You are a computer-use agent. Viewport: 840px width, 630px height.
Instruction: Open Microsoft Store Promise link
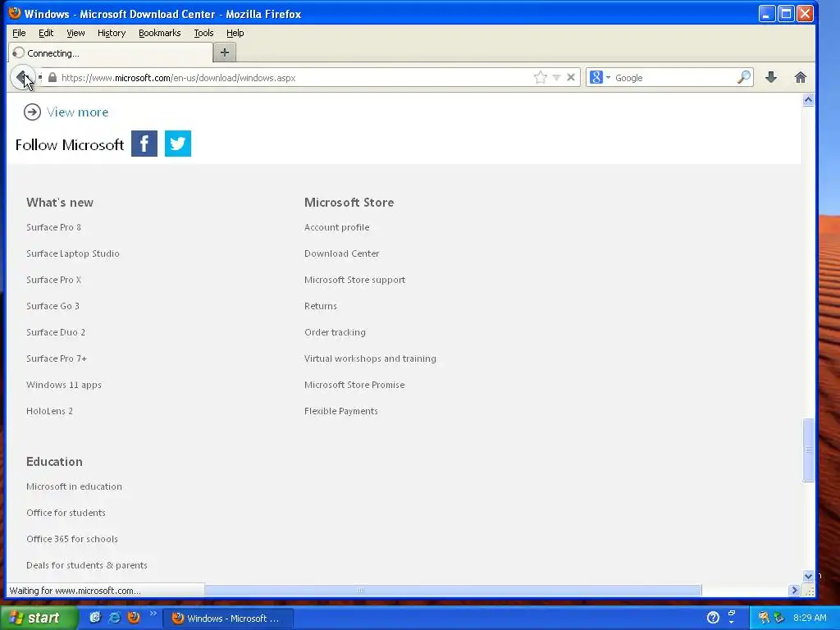354,385
